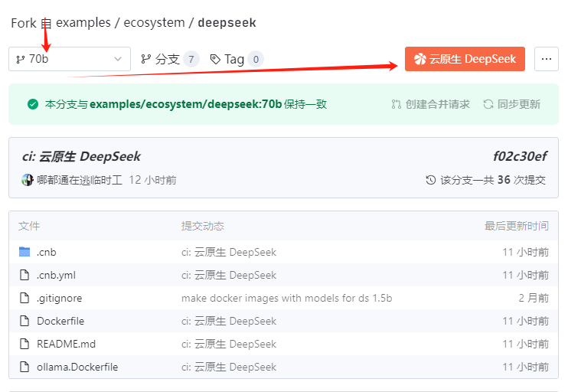View the 36 次提交 commit history

point(486,180)
